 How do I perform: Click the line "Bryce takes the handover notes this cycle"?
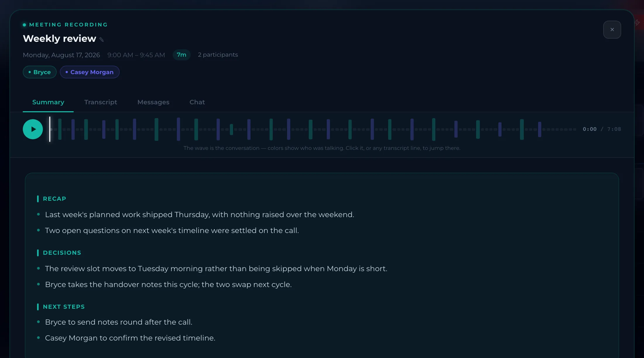(x=168, y=285)
